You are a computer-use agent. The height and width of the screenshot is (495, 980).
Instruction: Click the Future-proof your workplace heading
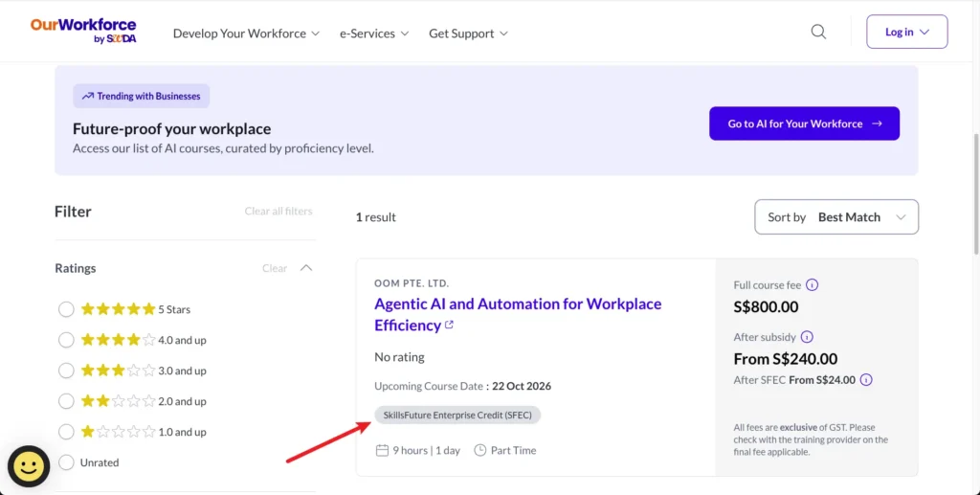click(172, 128)
